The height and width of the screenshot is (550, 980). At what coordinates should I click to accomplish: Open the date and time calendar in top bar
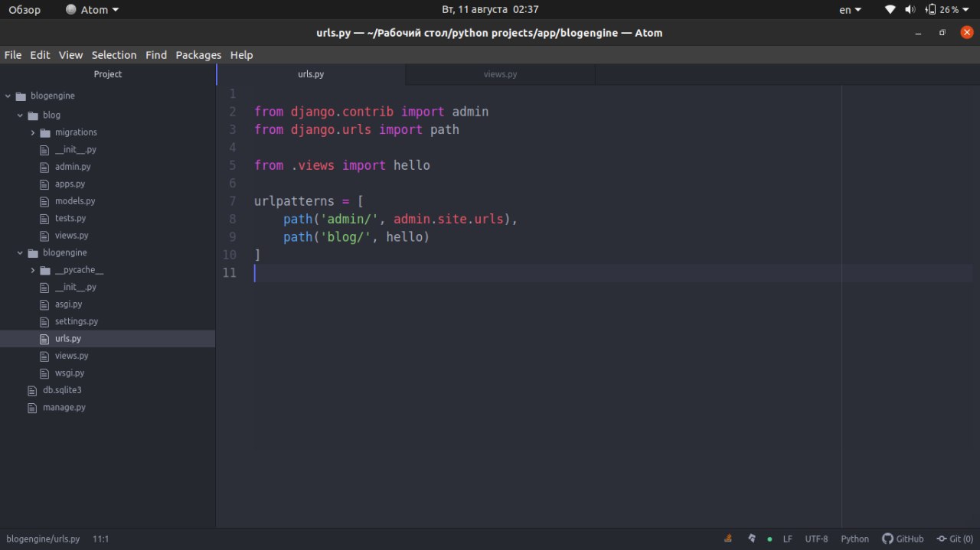click(490, 10)
